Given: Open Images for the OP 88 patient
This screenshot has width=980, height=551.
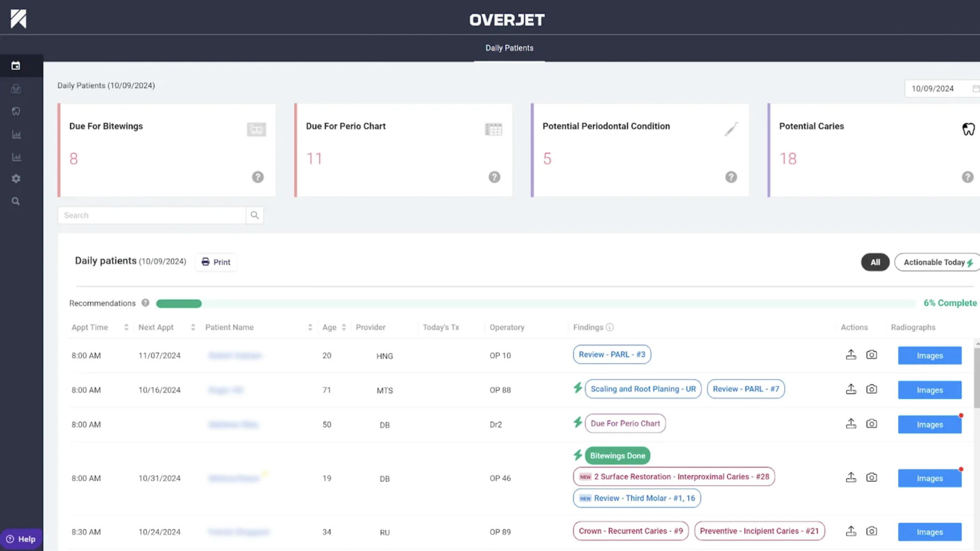Looking at the screenshot, I should 930,390.
